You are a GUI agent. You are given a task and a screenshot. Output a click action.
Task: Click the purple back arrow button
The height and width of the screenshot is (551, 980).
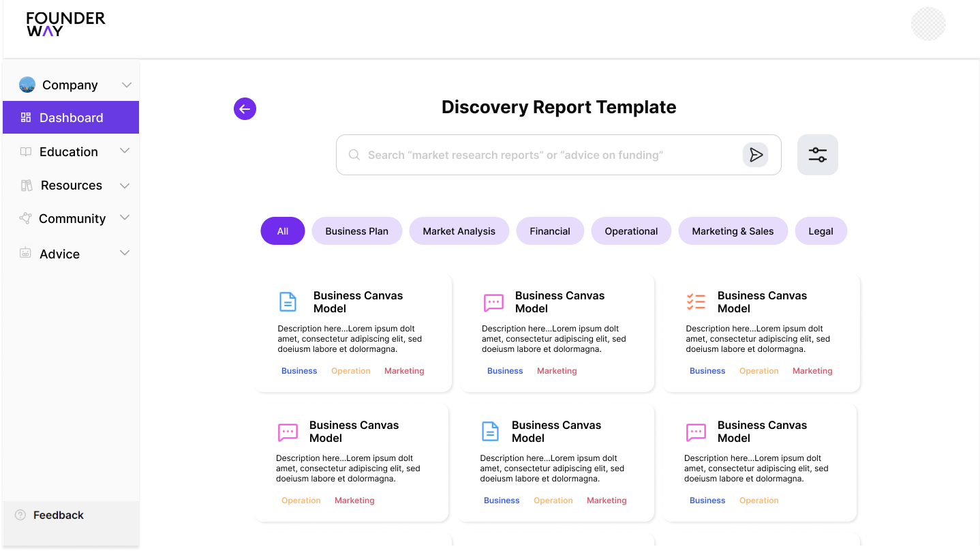tap(245, 108)
